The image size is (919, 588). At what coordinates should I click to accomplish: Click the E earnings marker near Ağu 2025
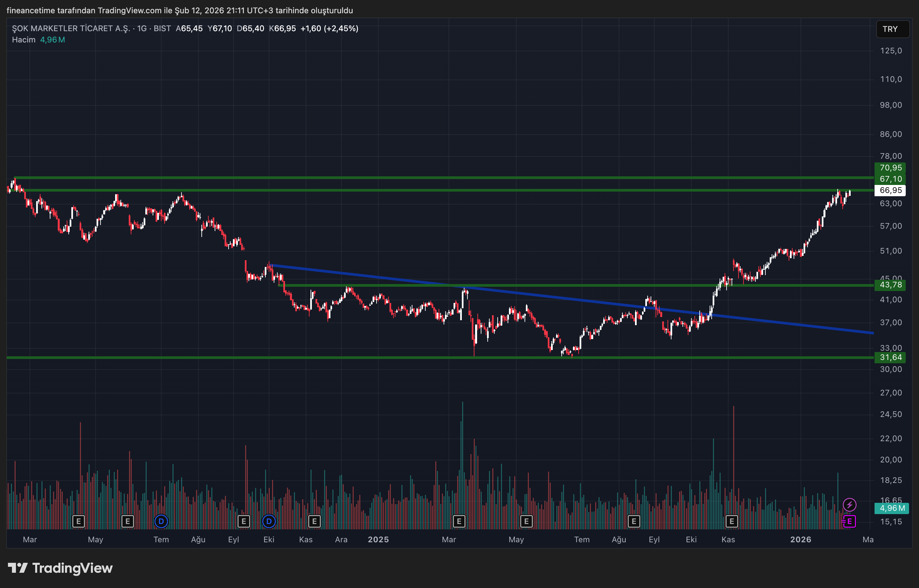[x=634, y=521]
